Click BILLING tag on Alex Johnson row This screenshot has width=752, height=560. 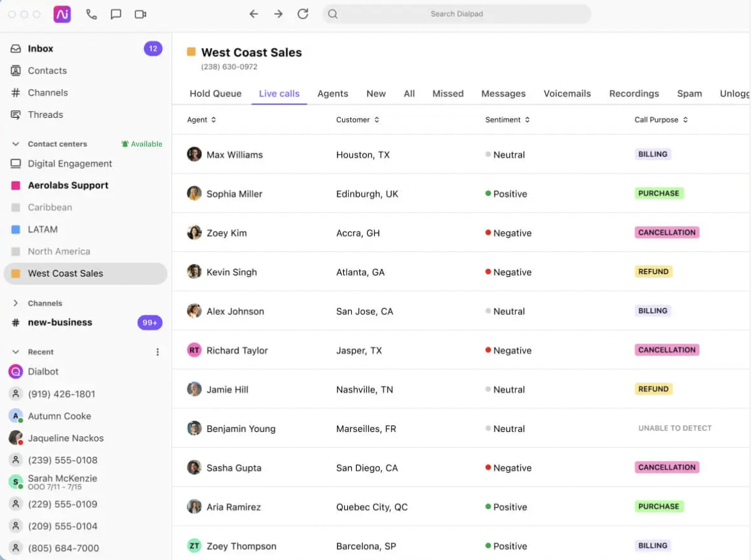653,311
